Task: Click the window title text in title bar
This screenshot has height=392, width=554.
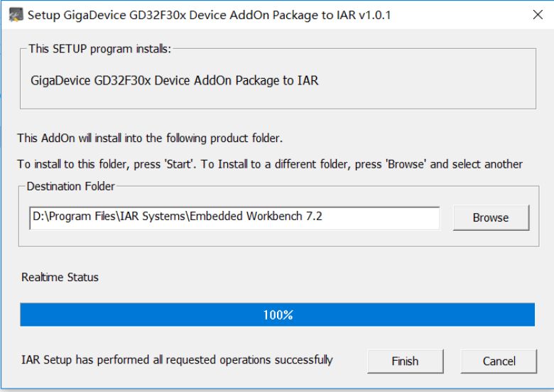Action: [x=209, y=15]
